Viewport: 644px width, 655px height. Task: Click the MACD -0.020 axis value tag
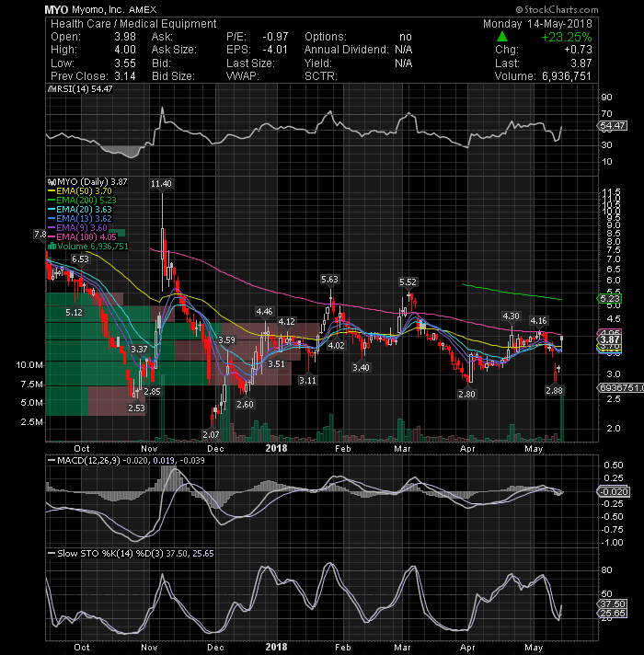[x=613, y=491]
